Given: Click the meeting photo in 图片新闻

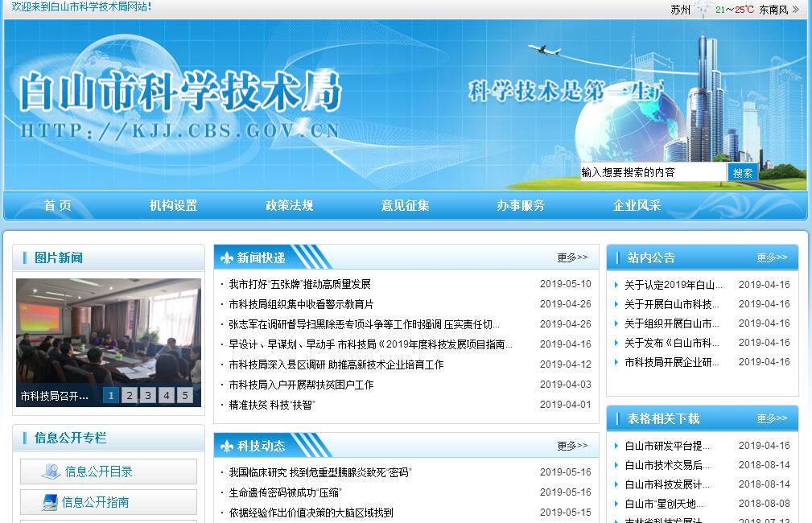Looking at the screenshot, I should point(108,332).
